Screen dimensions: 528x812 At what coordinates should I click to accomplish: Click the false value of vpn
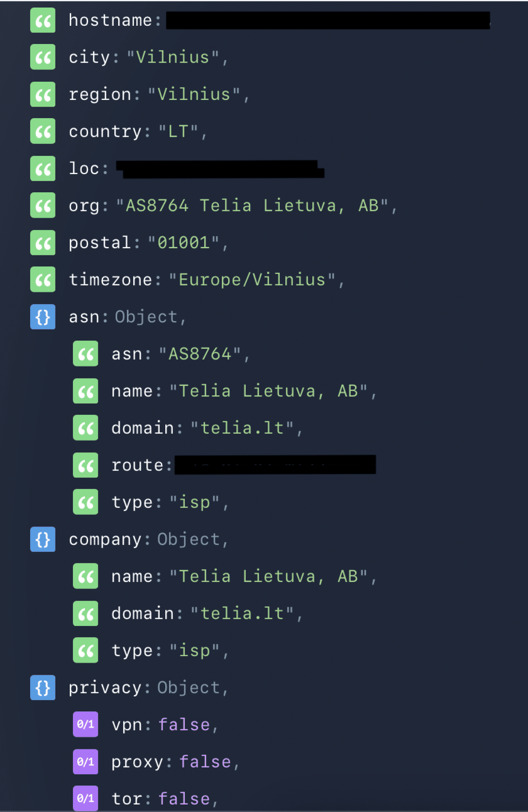pos(184,725)
